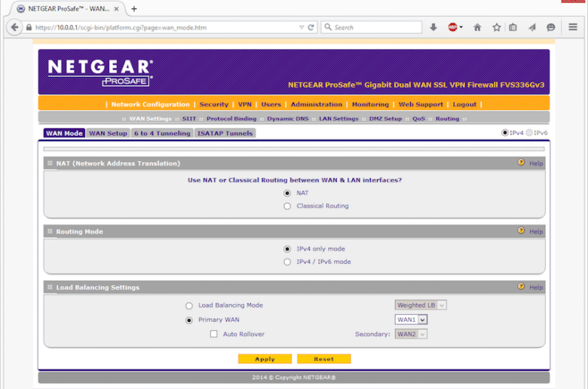Open DMZ Setup submenu

(385, 118)
